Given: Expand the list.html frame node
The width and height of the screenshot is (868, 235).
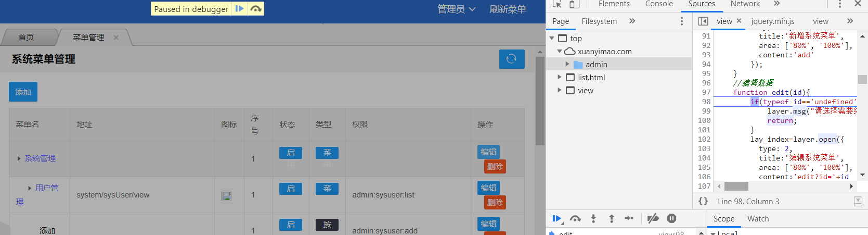Looking at the screenshot, I should pyautogui.click(x=560, y=78).
